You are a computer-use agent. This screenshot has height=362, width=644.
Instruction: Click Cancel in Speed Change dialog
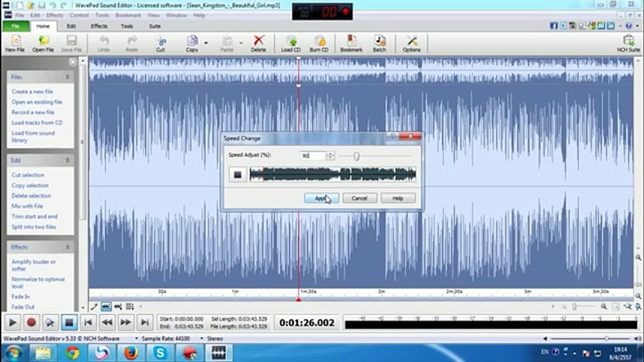[359, 198]
